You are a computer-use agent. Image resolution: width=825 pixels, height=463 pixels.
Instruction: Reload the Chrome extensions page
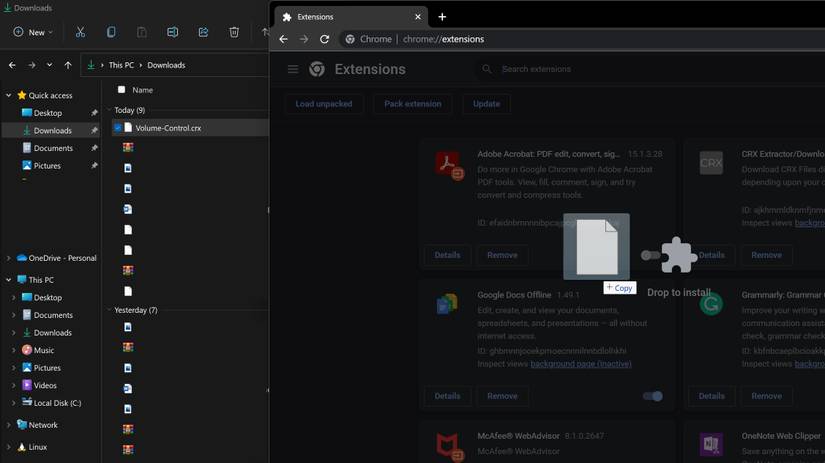tap(325, 39)
